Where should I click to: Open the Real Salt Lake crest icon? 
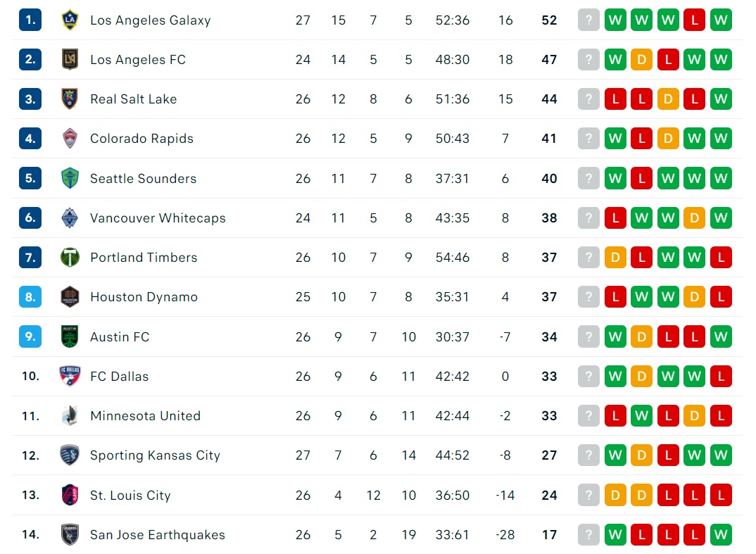tap(70, 99)
